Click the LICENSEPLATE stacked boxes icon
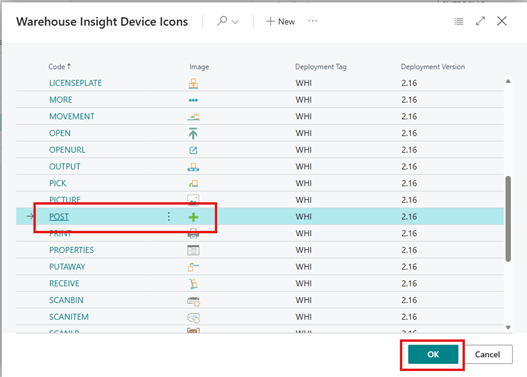This screenshot has height=377, width=527. [193, 83]
